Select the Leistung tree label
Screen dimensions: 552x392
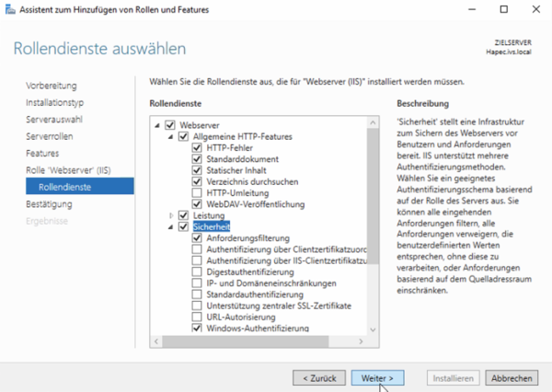click(x=209, y=215)
